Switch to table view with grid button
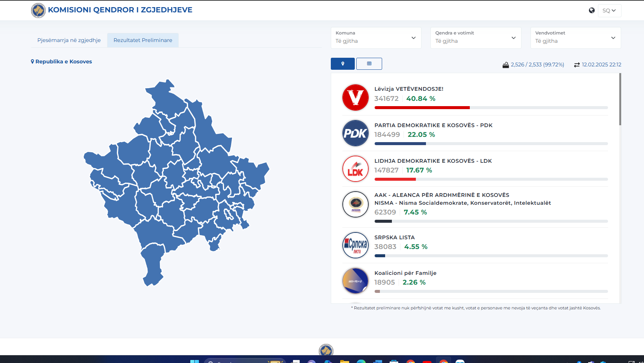The height and width of the screenshot is (363, 644). point(369,64)
